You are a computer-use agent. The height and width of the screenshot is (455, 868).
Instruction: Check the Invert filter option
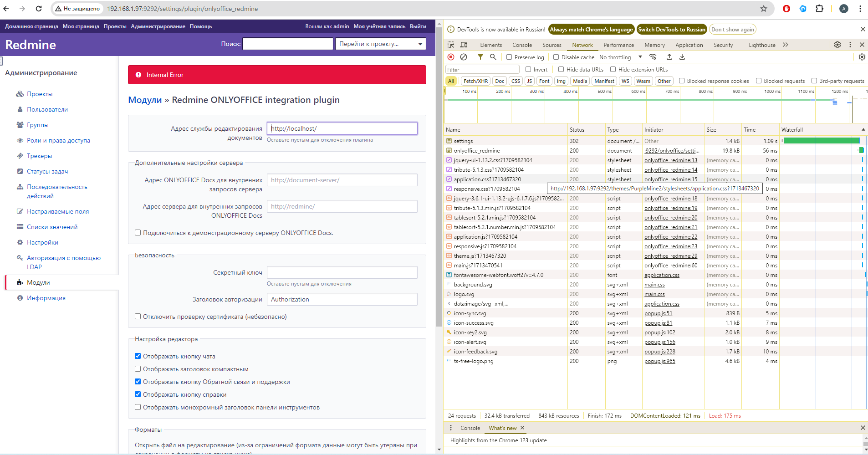pos(528,69)
